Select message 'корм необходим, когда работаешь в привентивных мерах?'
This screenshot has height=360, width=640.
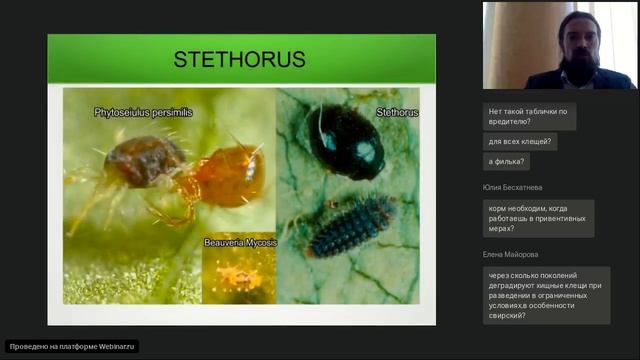pyautogui.click(x=538, y=218)
